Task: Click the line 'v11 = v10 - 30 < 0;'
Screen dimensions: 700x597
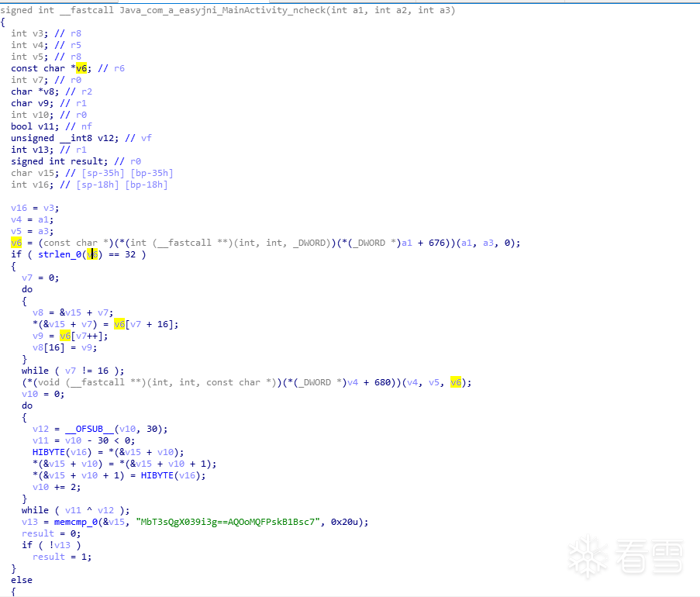Action: point(84,440)
